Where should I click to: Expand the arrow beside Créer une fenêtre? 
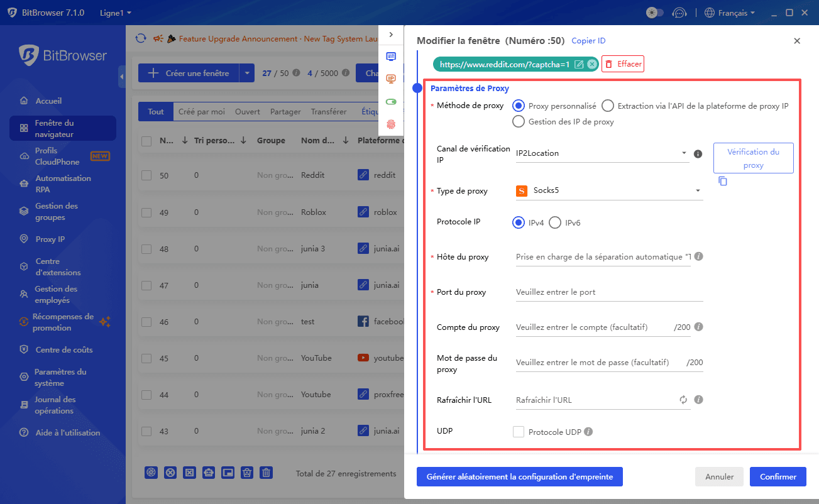pyautogui.click(x=247, y=73)
